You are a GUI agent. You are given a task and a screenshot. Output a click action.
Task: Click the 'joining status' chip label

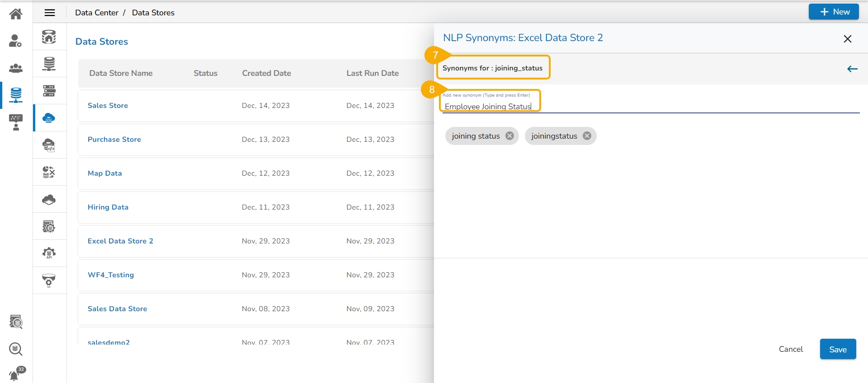(x=476, y=136)
